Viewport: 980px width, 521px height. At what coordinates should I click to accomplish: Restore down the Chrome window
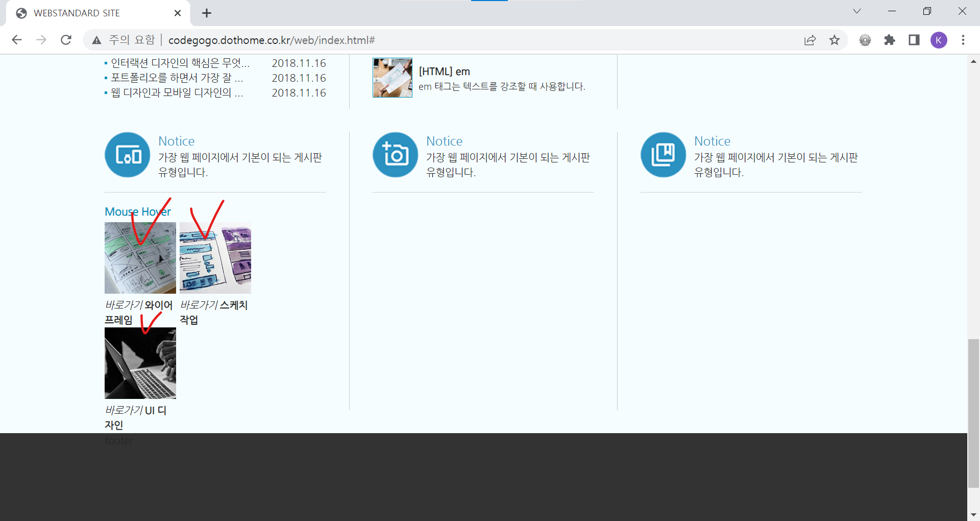point(927,11)
